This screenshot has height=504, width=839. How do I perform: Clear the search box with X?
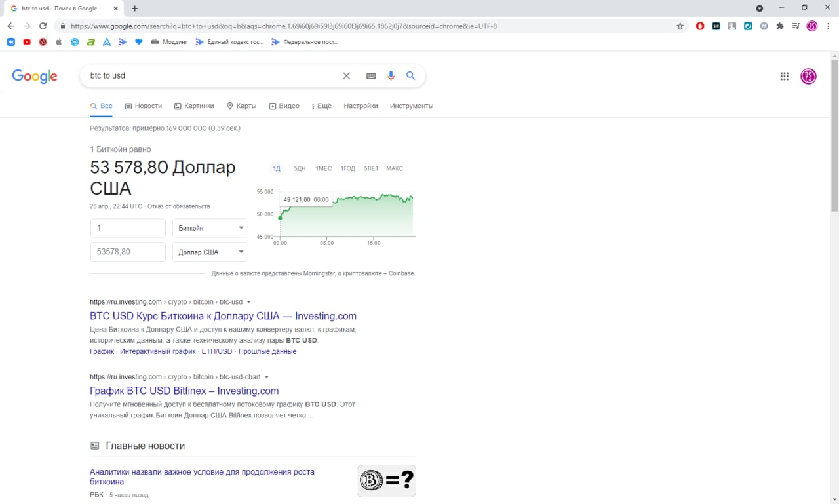[x=347, y=76]
